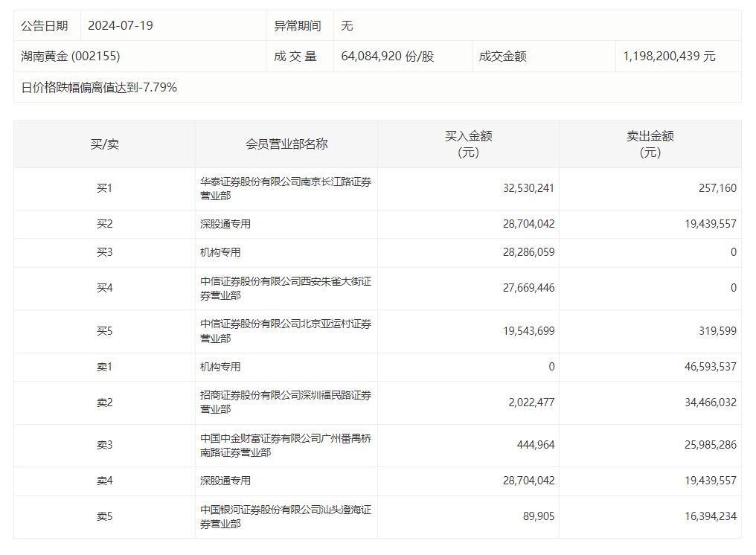756x555 pixels.
Task: Click the 买5 row label
Action: [105, 331]
